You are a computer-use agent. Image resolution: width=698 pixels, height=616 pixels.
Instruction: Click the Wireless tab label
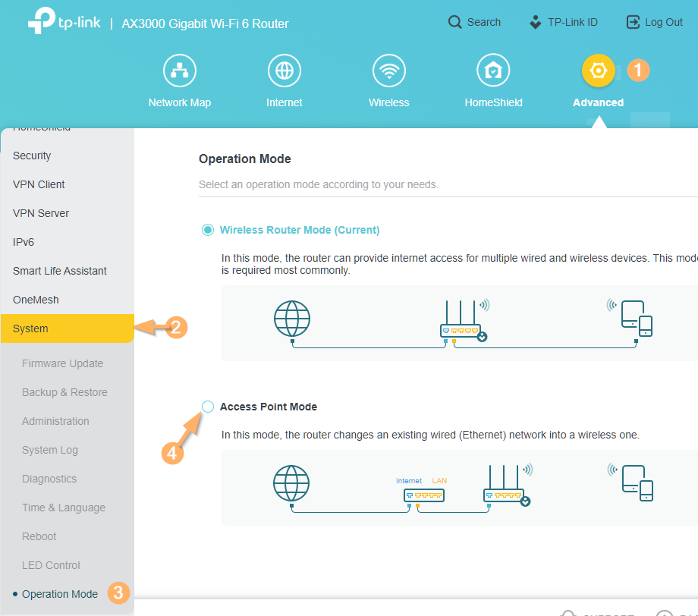[x=388, y=102]
